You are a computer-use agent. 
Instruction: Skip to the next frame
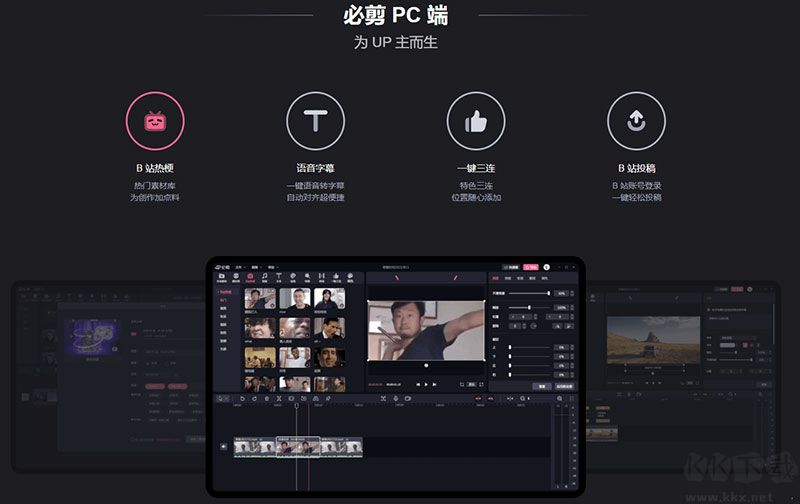[434, 384]
